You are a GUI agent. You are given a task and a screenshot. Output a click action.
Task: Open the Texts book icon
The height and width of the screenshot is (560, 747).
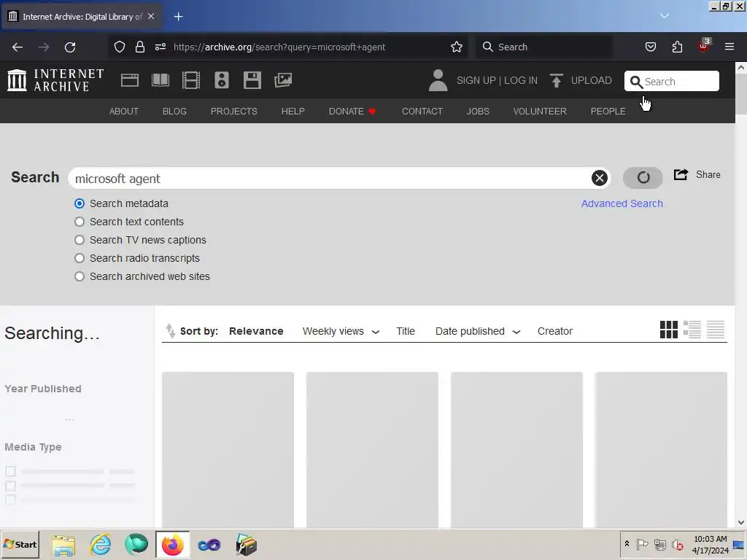pyautogui.click(x=160, y=80)
